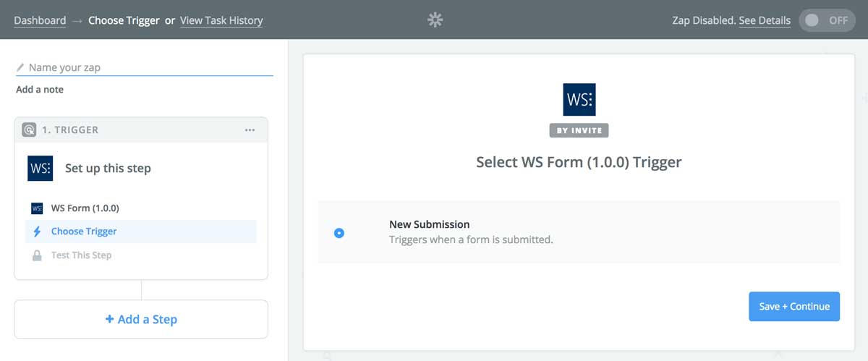Image resolution: width=868 pixels, height=361 pixels.
Task: Click the Save + Continue button
Action: (794, 307)
